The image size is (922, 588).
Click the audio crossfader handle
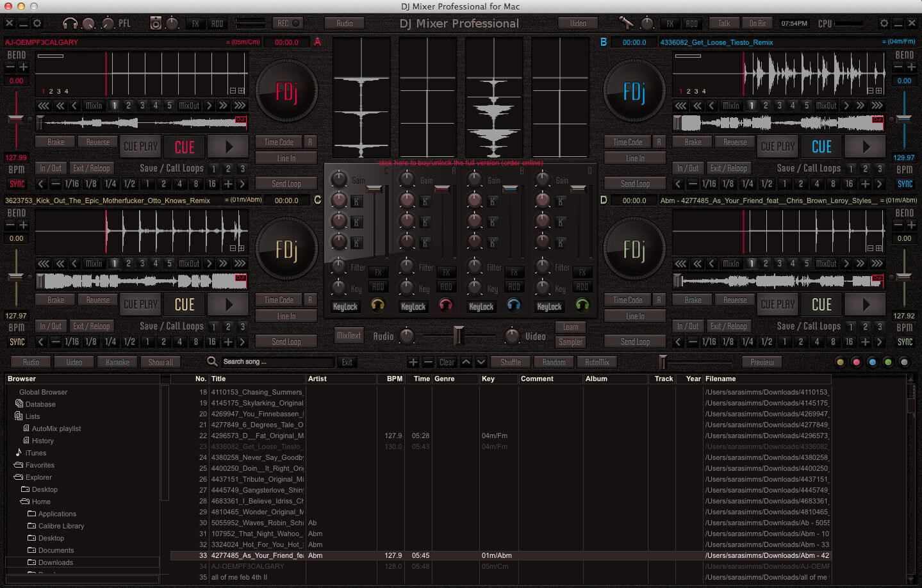(459, 335)
